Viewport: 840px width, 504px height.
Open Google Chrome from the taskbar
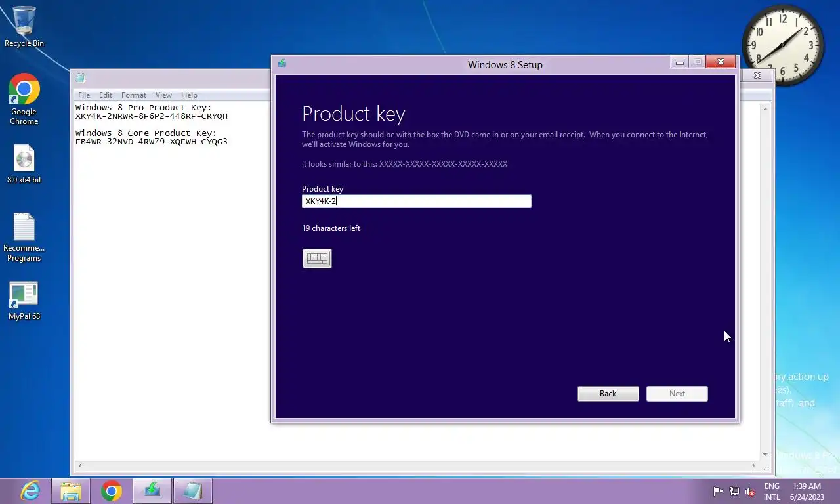click(x=112, y=491)
